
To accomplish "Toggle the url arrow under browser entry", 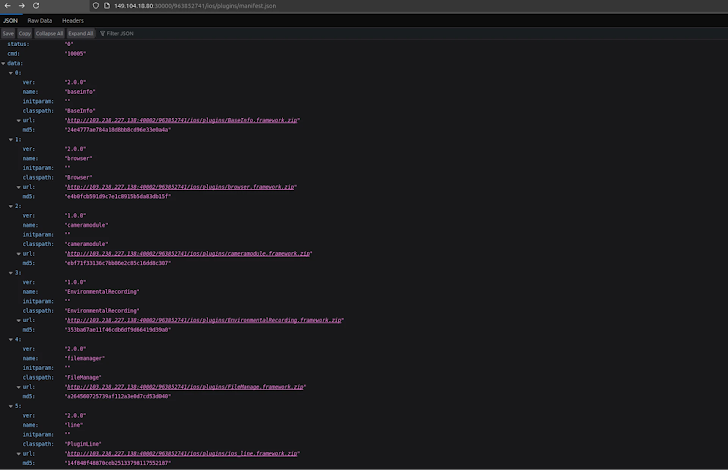I will [18, 186].
